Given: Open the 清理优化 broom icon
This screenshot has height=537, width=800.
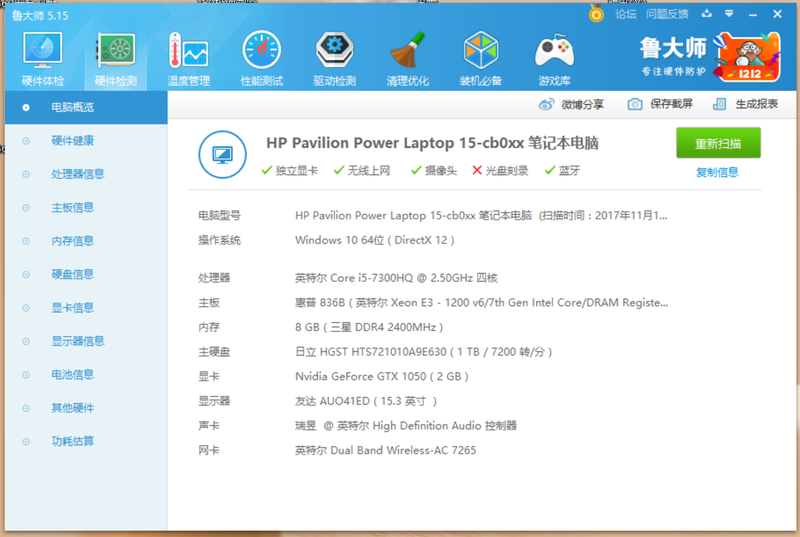Looking at the screenshot, I should (x=407, y=56).
